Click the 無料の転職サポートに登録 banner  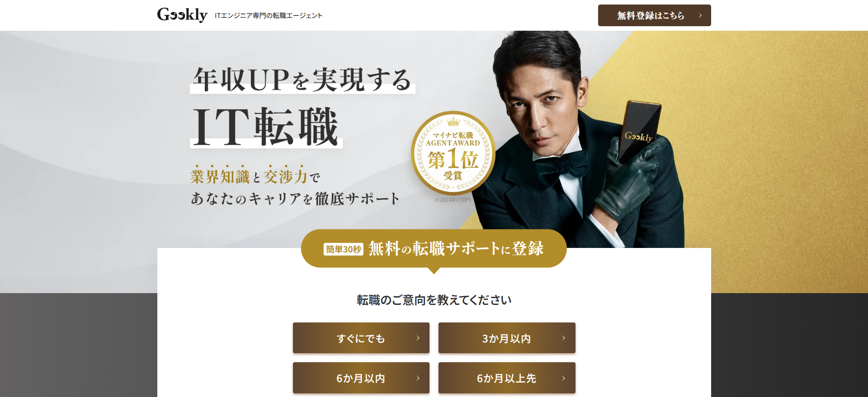click(434, 248)
